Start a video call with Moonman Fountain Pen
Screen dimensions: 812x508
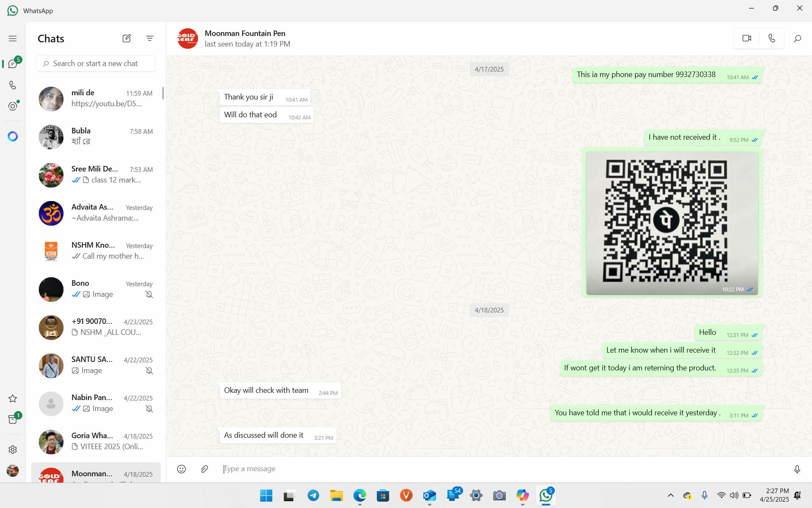pos(747,39)
